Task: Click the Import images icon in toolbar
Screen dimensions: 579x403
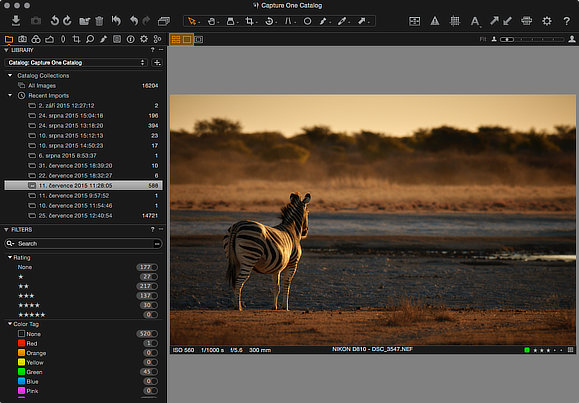Action: (16, 21)
